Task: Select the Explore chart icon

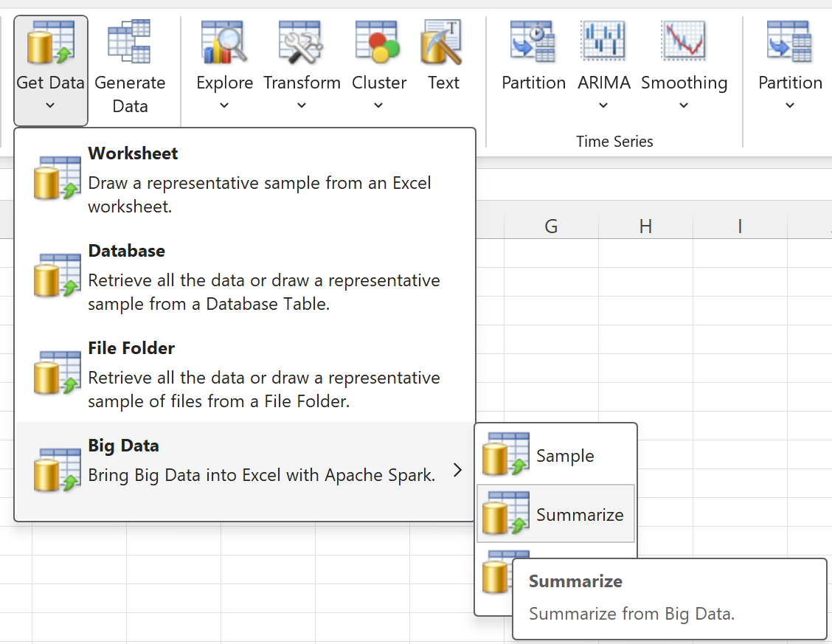Action: [224, 43]
